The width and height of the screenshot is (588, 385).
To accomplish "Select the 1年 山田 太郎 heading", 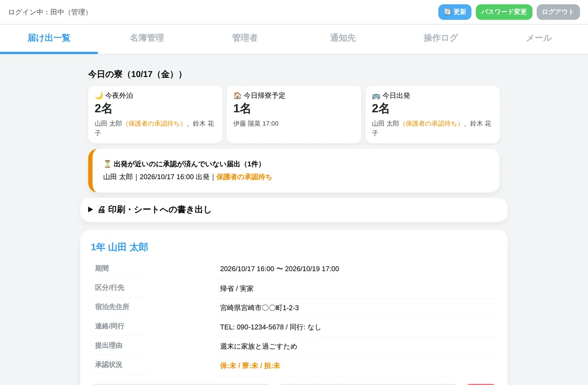I will pos(120,247).
